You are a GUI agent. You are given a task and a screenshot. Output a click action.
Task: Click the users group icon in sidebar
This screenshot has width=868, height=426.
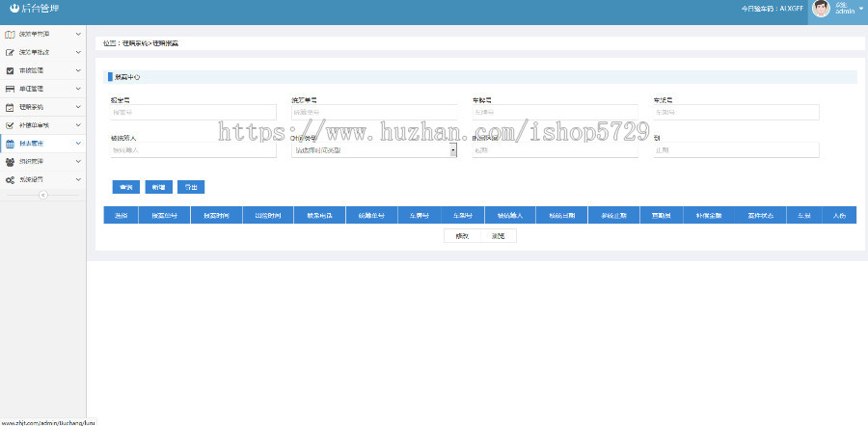tap(10, 162)
